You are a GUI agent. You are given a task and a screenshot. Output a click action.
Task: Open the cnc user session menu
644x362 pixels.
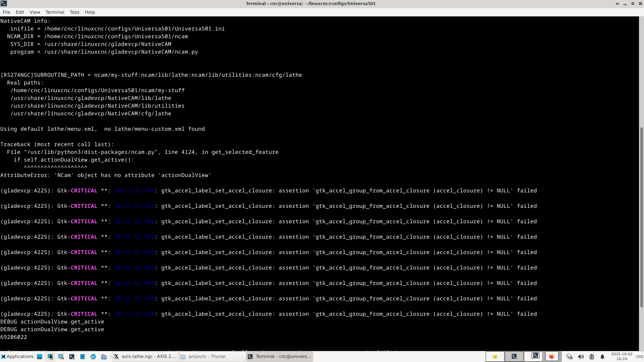[639, 356]
